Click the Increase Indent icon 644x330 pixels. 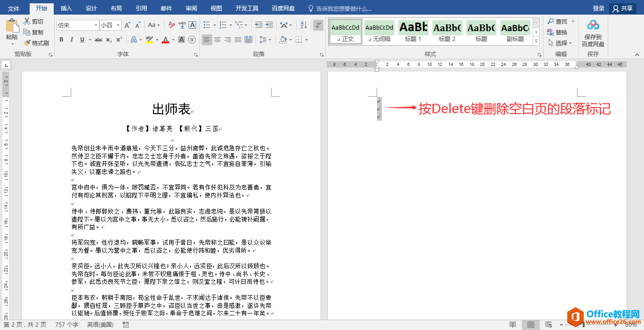[269, 25]
